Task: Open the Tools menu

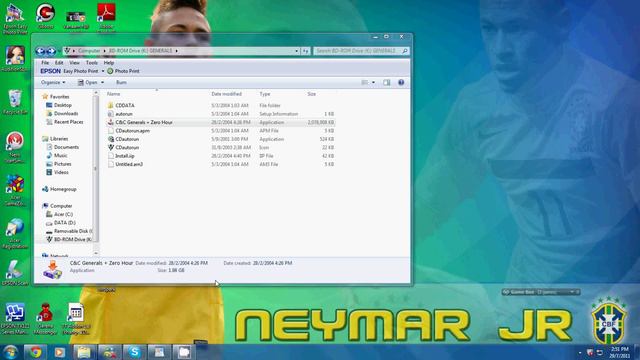Action: tap(92, 63)
